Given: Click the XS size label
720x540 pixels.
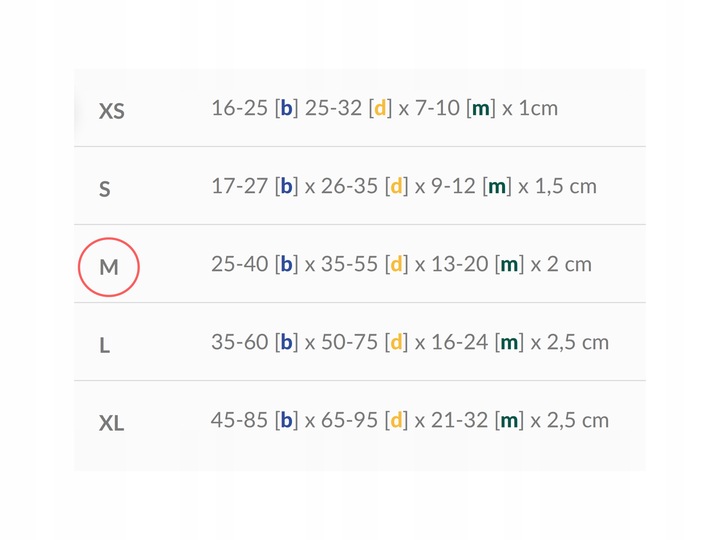Looking at the screenshot, I should [112, 111].
